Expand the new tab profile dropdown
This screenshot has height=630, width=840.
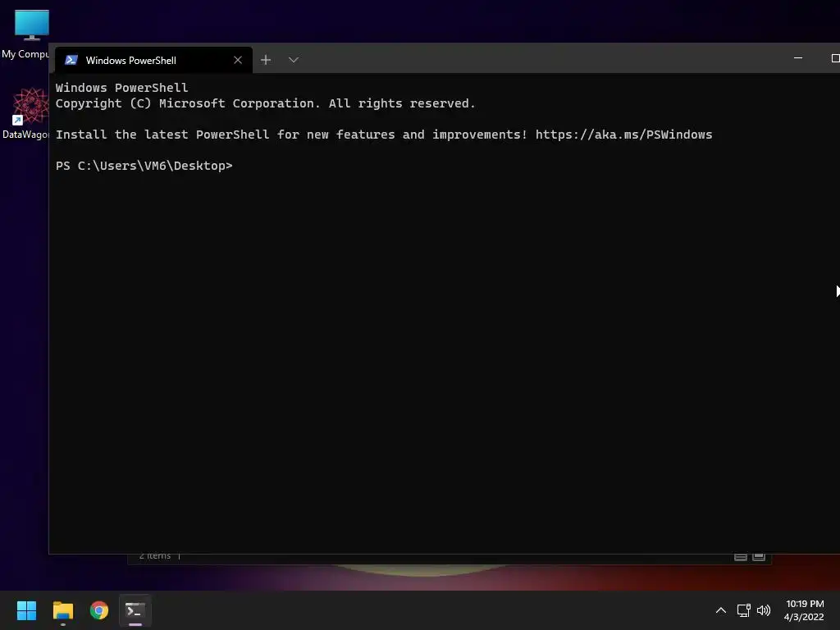[x=293, y=60]
